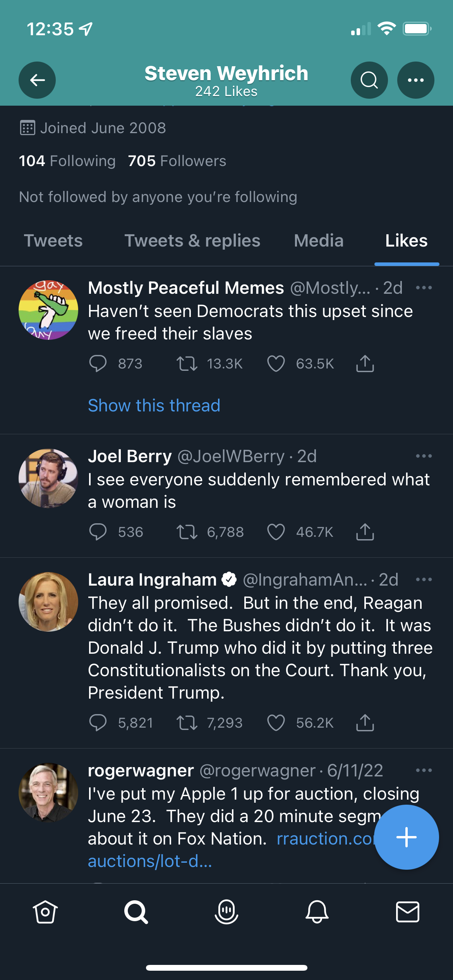Compose a new tweet with plus button
The image size is (453, 980).
point(407,837)
